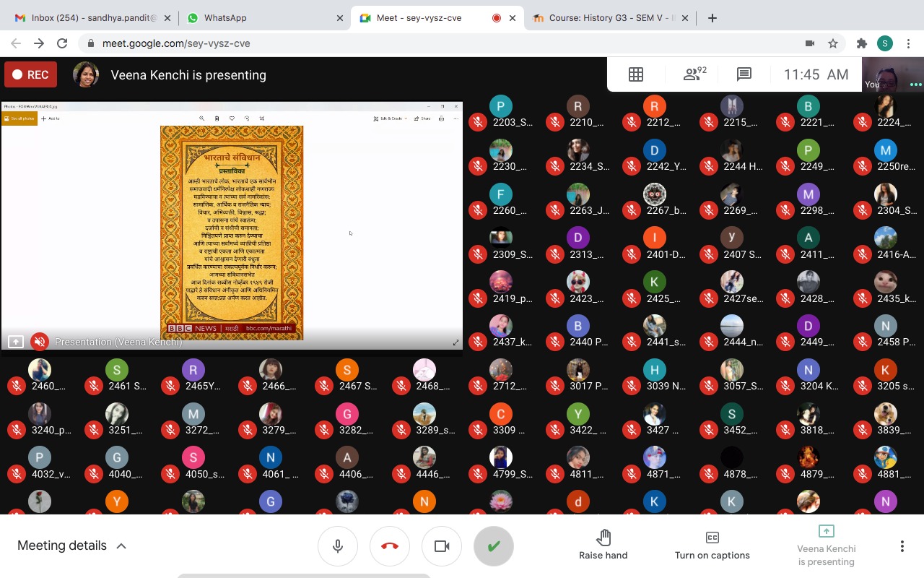
Task: Open the tiled layout grid icon
Action: (635, 74)
